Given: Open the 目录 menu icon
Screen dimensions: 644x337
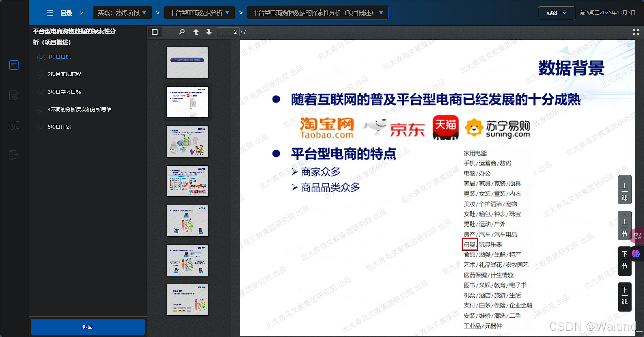Looking at the screenshot, I should coord(50,13).
